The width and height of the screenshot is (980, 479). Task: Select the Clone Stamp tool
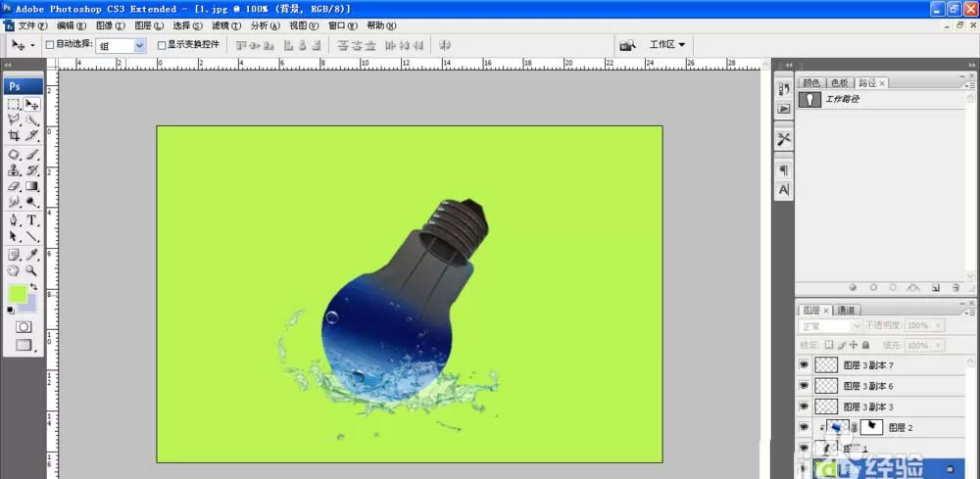coord(14,169)
